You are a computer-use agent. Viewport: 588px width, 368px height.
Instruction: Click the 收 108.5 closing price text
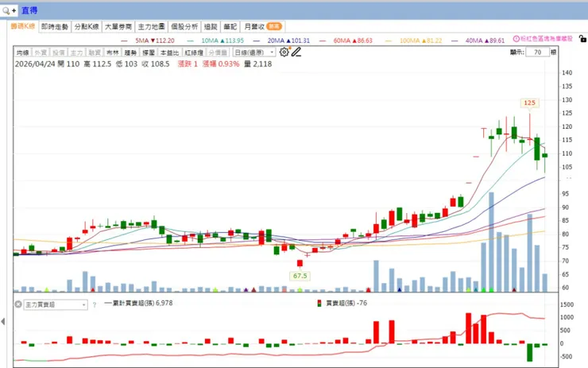coord(156,64)
